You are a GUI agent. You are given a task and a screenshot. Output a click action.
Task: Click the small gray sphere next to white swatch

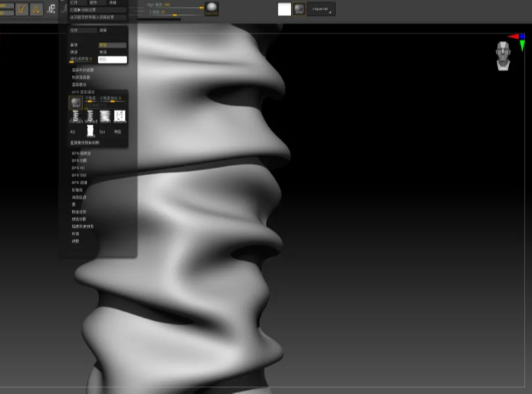(x=298, y=9)
